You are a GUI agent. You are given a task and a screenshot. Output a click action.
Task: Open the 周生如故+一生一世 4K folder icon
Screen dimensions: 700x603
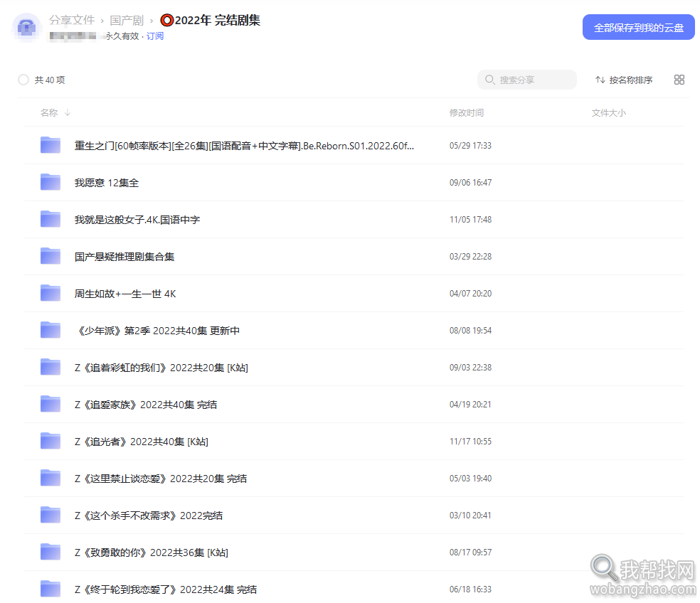51,293
